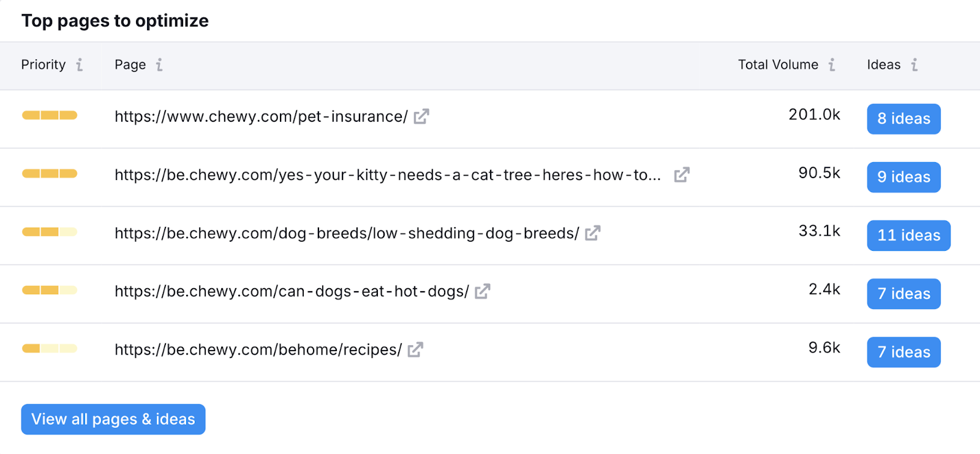Click info icon beside Page column header
This screenshot has width=980, height=454.
(x=159, y=65)
